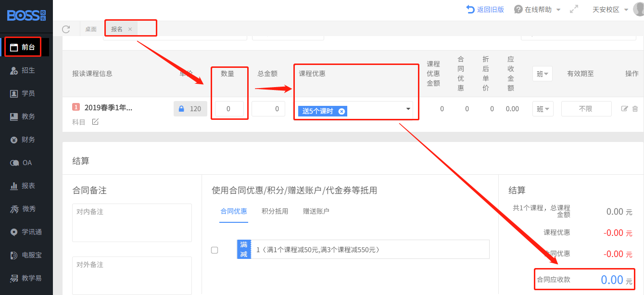The height and width of the screenshot is (295, 644).
Task: Click the 共1个课程，总课程金额 label
Action: tap(542, 211)
